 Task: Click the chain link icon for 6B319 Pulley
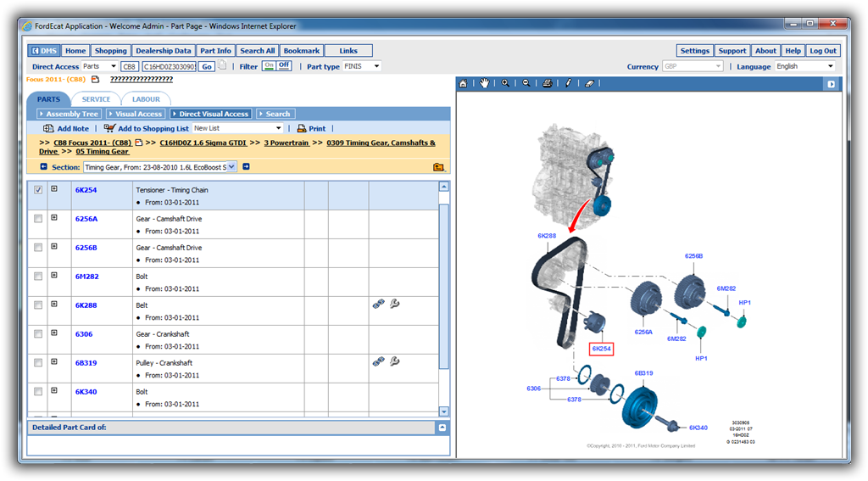pos(378,361)
